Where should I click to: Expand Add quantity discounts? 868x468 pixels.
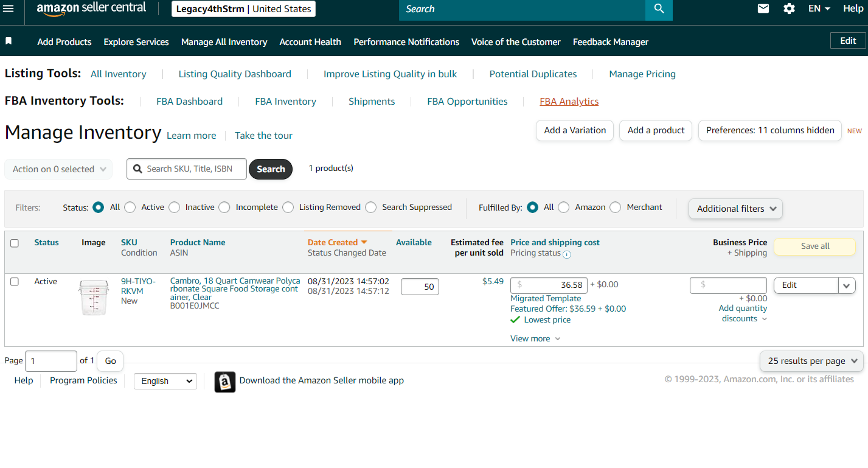pyautogui.click(x=743, y=314)
